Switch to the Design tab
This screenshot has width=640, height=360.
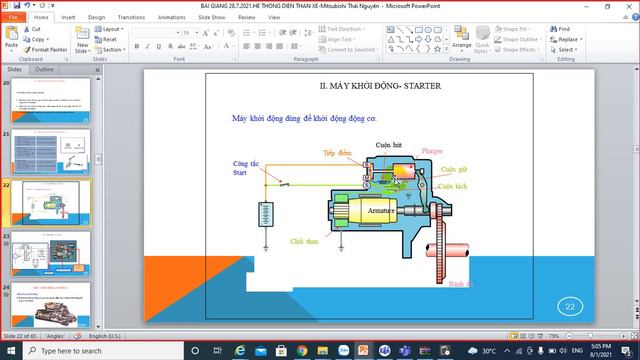96,17
